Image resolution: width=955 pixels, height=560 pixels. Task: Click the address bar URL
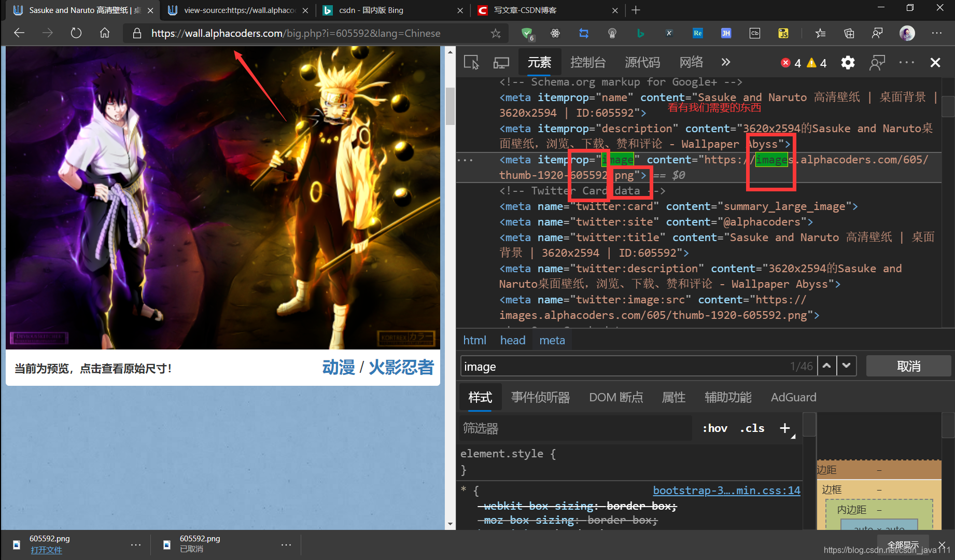(x=296, y=33)
